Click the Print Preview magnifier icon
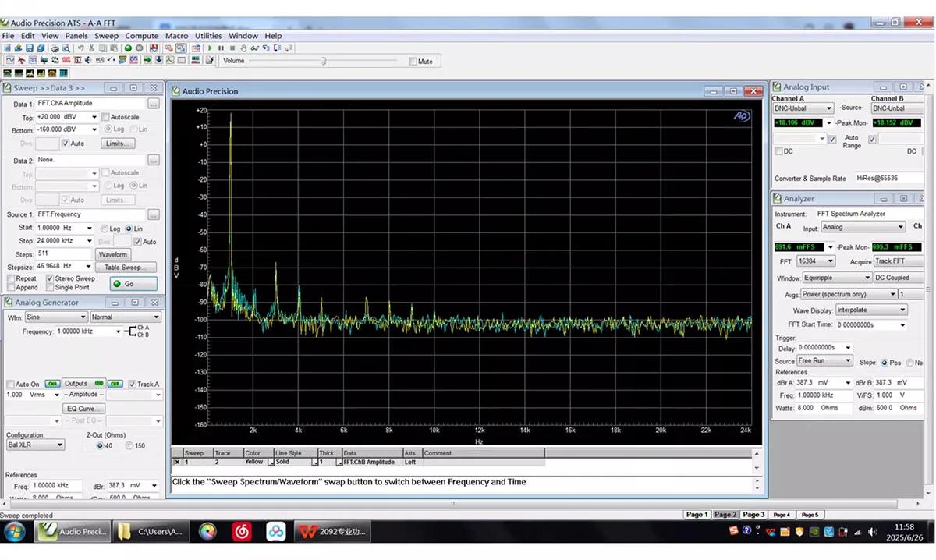The image size is (936, 560). coord(66,48)
